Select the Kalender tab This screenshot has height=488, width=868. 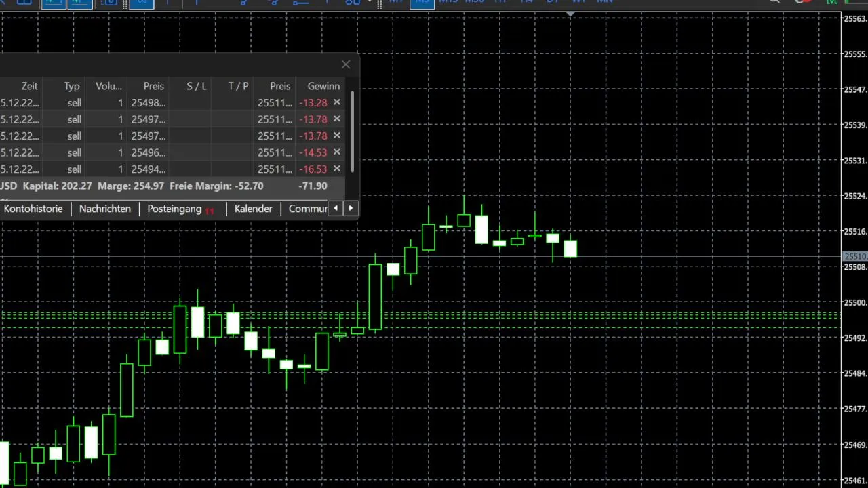[253, 209]
